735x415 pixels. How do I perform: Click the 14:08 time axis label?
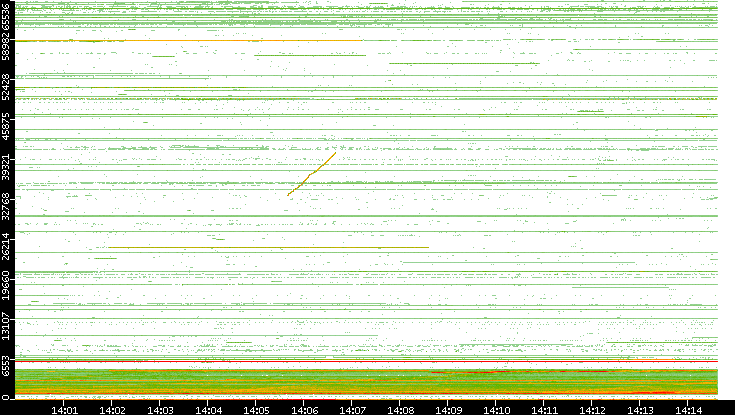(401, 409)
